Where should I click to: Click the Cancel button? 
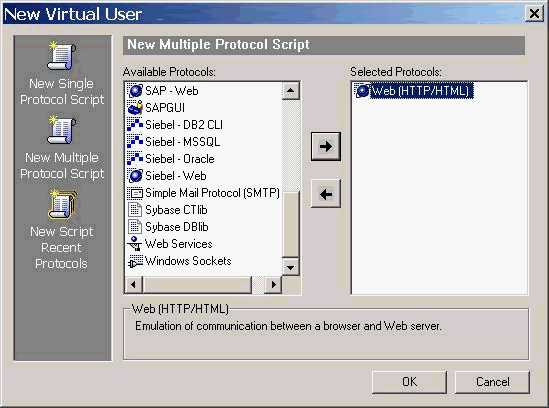point(492,382)
